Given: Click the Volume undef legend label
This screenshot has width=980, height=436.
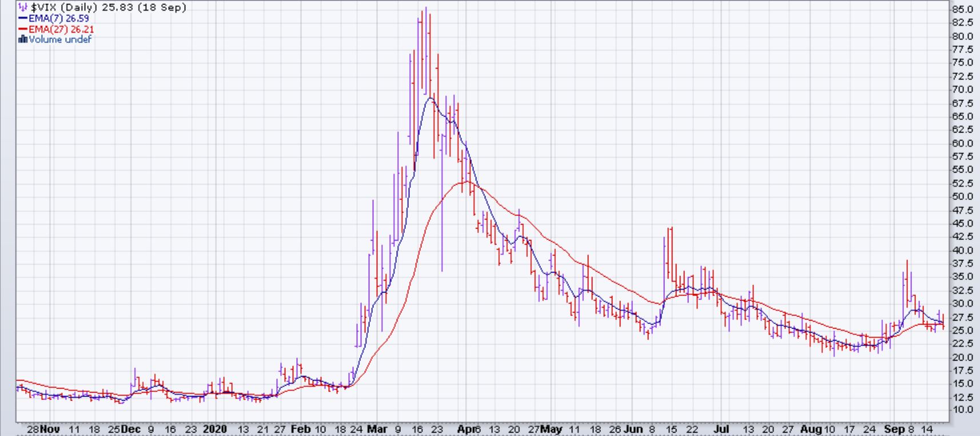Looking at the screenshot, I should (60, 39).
